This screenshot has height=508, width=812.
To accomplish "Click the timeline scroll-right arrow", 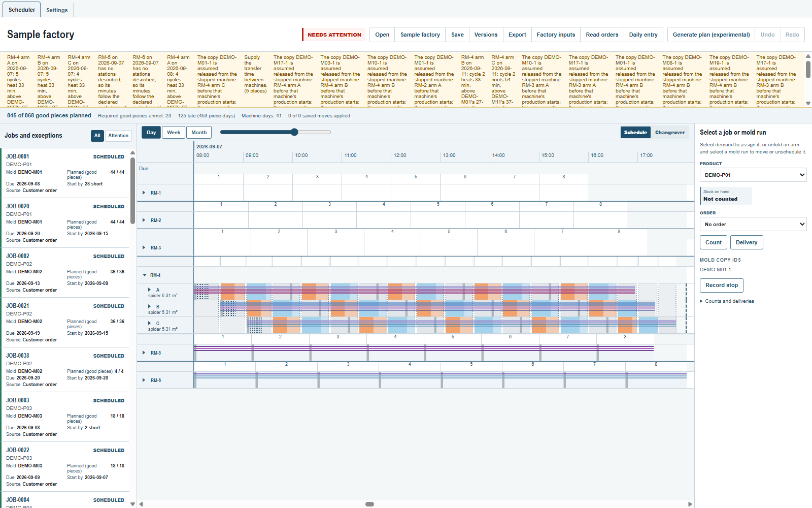I will 690,504.
